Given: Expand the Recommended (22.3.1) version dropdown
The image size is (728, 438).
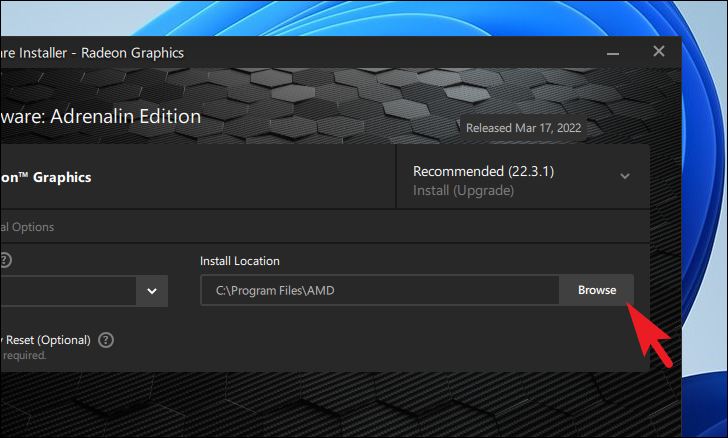Looking at the screenshot, I should [x=624, y=177].
